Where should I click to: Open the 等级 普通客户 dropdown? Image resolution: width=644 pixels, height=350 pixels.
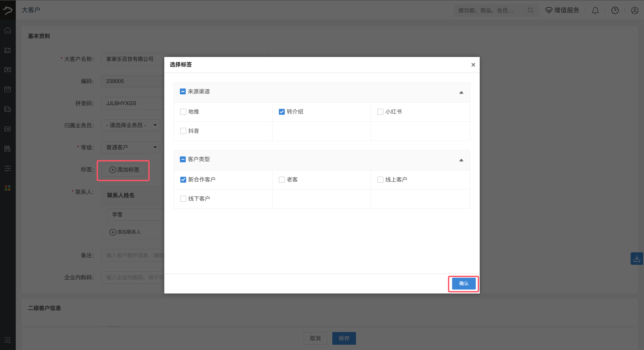tap(131, 147)
